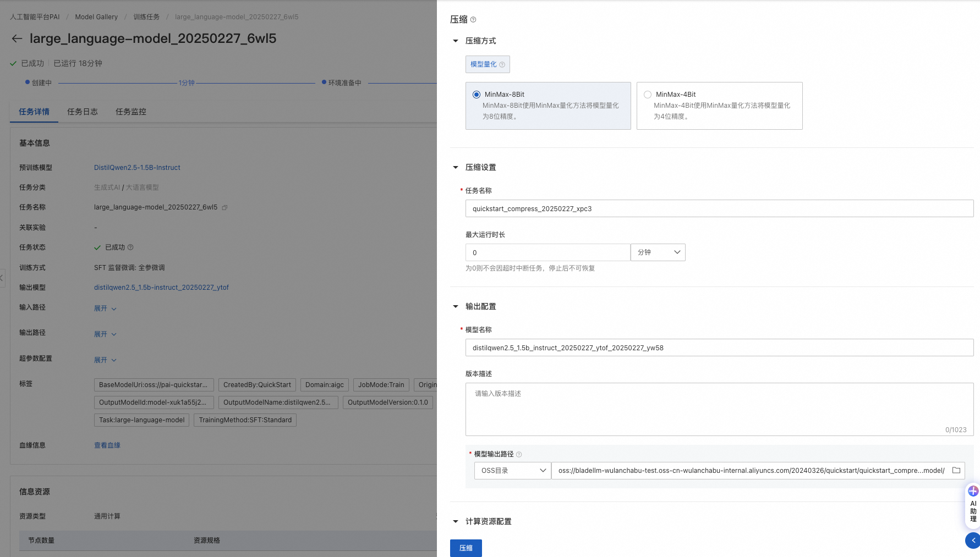This screenshot has width=980, height=557.
Task: Click the 资源规格 column header
Action: (x=207, y=541)
